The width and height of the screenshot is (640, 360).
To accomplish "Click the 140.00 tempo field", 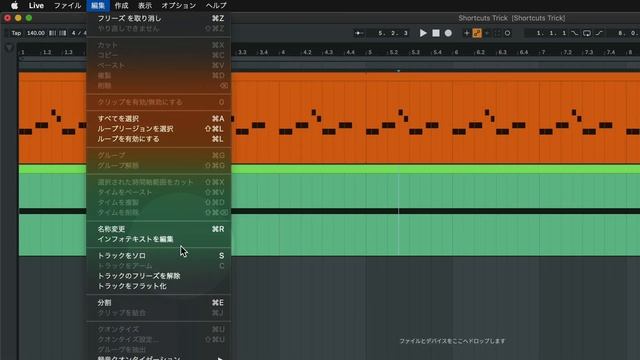I will (x=36, y=33).
